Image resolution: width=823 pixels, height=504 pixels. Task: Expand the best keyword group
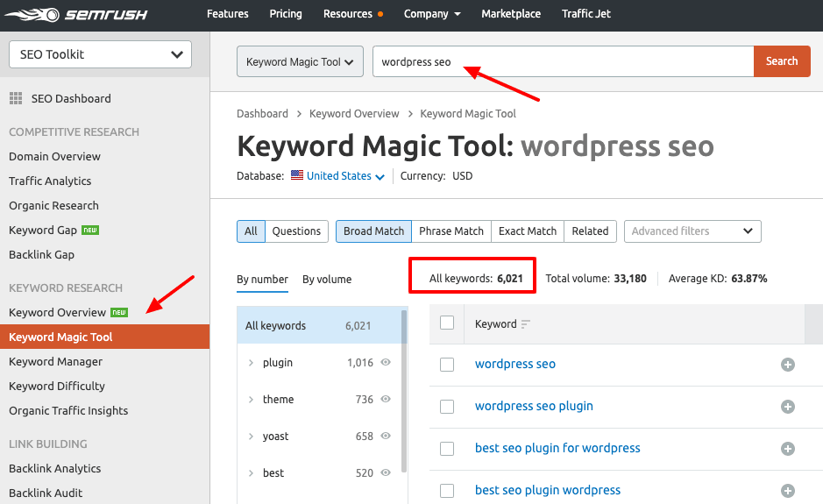(251, 472)
